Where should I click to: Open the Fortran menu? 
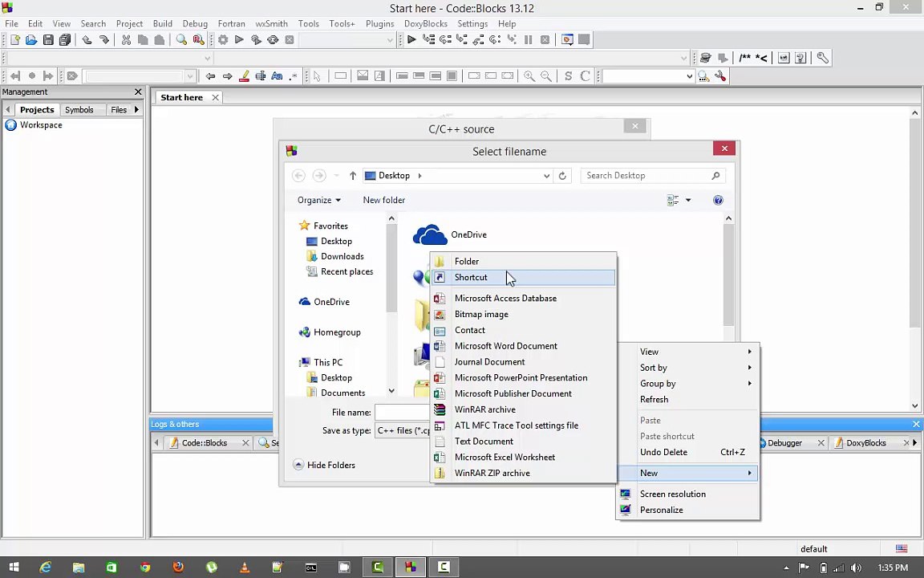tap(231, 23)
